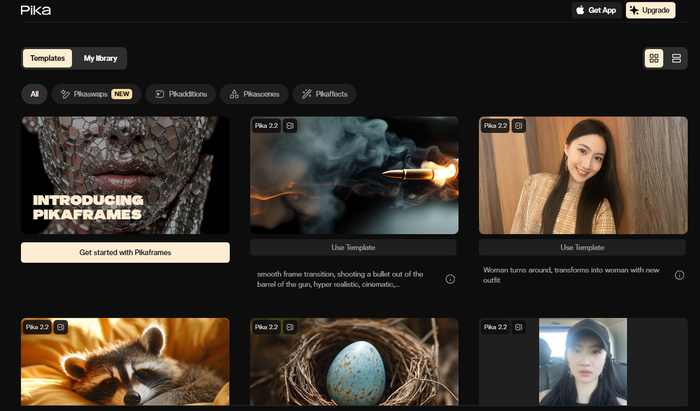Open the My library tab
The image size is (700, 411).
(x=100, y=58)
